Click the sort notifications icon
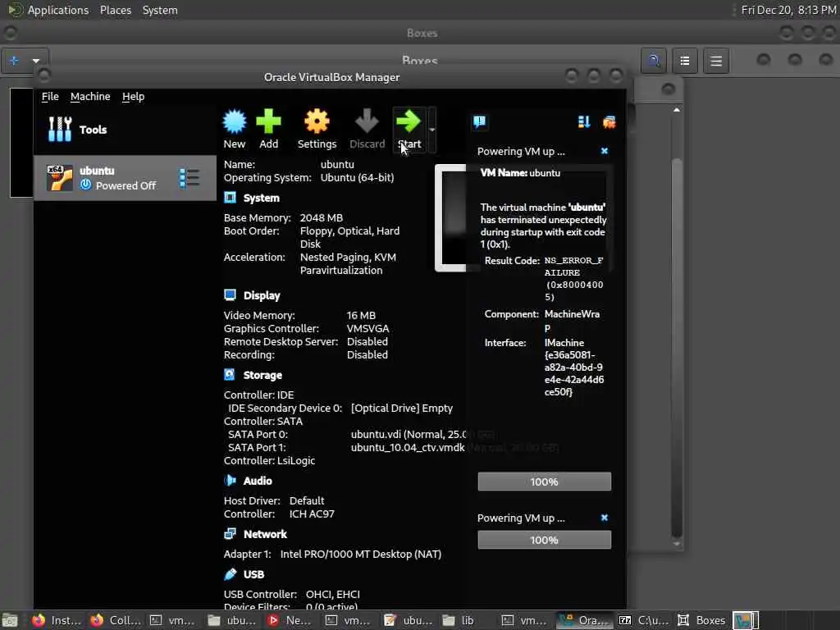The width and height of the screenshot is (840, 630). coord(584,122)
